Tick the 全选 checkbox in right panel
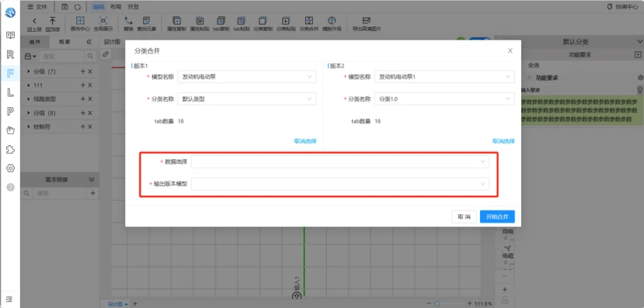Viewport: 644px width, 308px height. coord(524,65)
